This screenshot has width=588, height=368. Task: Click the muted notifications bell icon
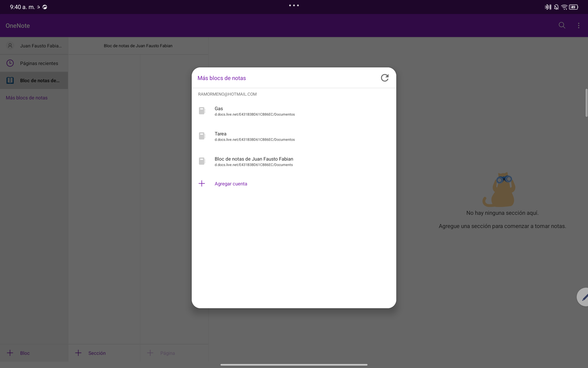pyautogui.click(x=556, y=7)
